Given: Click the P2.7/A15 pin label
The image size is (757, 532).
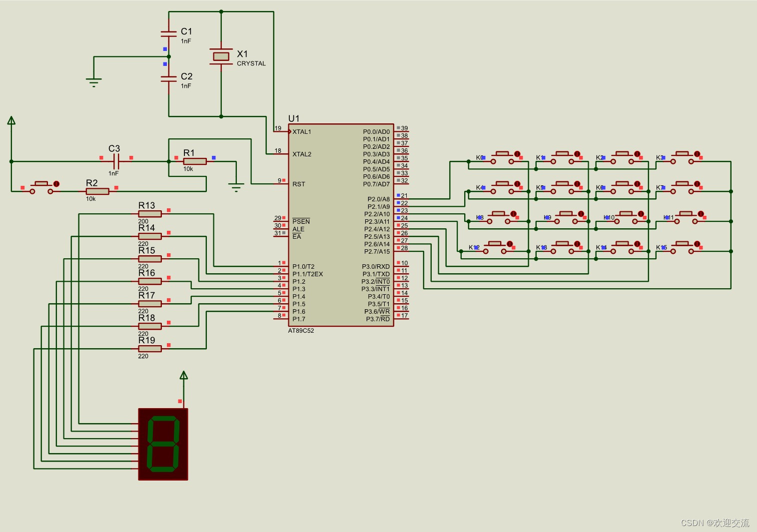Looking at the screenshot, I should coord(377,252).
